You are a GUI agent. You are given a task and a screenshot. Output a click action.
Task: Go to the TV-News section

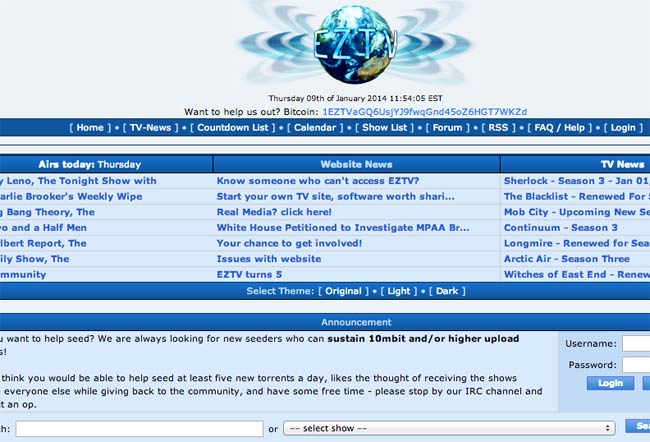point(150,128)
